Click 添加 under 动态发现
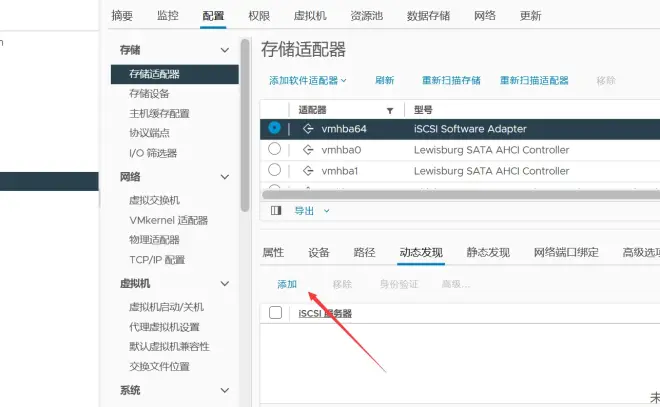The image size is (660, 407). pos(287,284)
